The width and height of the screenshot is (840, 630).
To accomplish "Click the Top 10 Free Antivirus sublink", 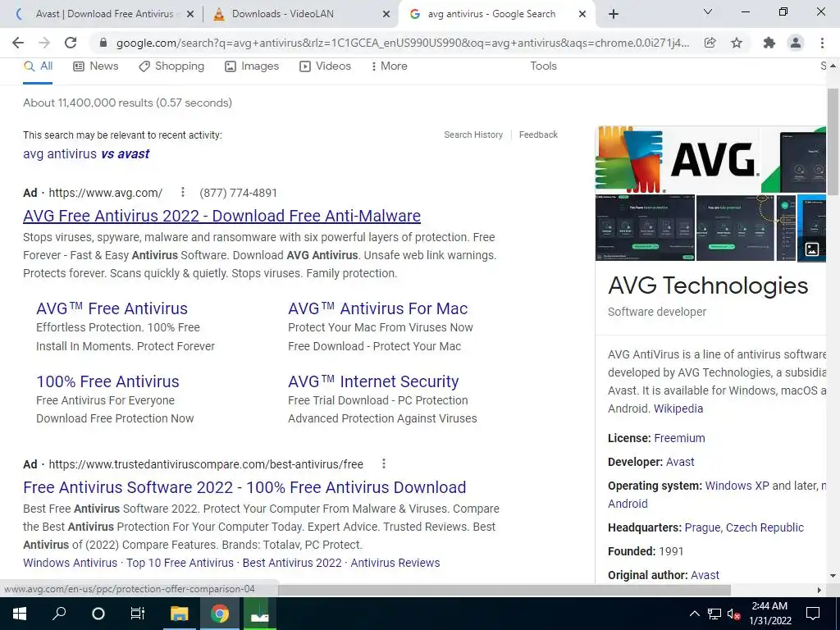I will 180,563.
